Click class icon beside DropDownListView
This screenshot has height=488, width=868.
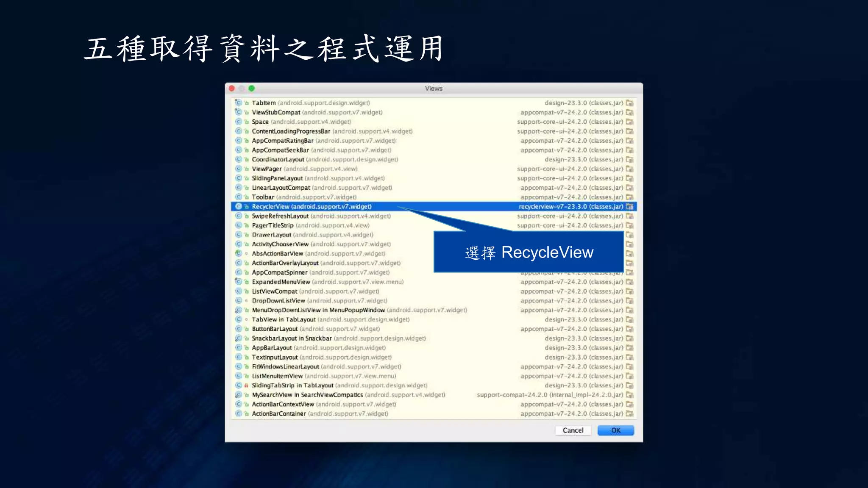238,301
